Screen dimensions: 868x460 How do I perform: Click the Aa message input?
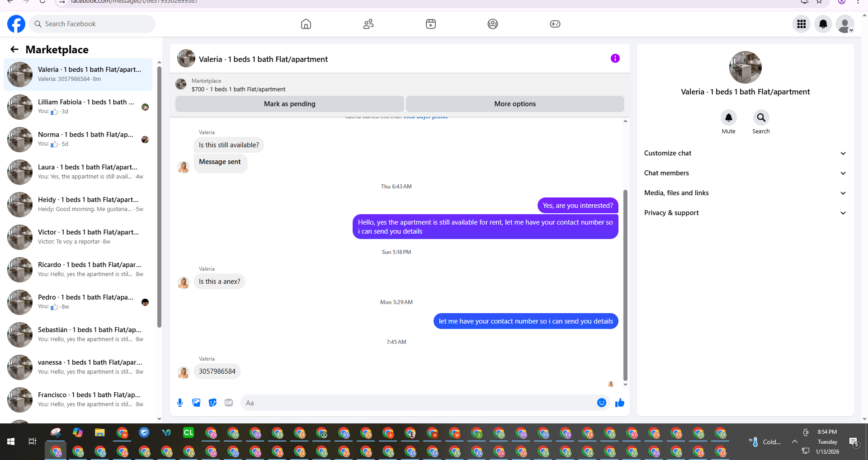(418, 403)
